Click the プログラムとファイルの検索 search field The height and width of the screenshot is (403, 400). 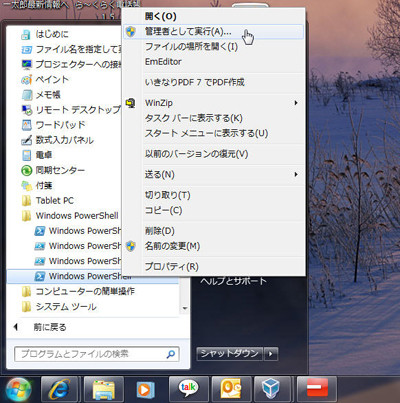tap(97, 354)
